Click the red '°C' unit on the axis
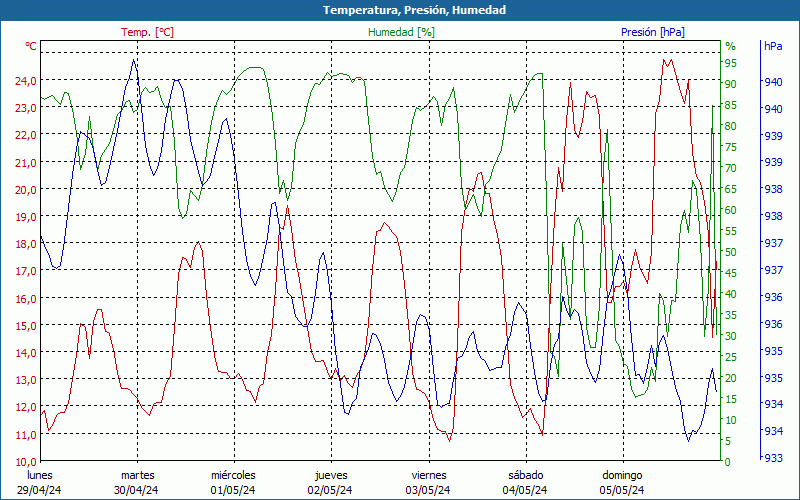The width and height of the screenshot is (800, 500). click(x=31, y=46)
